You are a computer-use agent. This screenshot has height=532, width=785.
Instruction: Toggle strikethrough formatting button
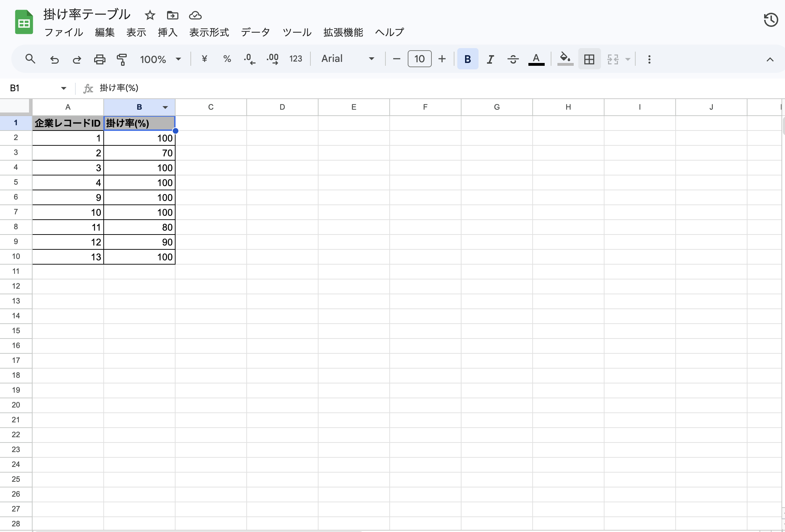513,59
